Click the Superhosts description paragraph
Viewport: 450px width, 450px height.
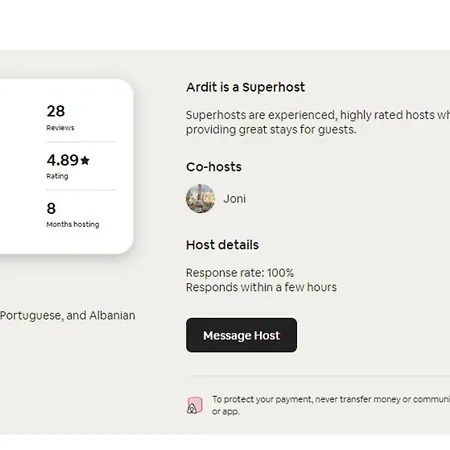tap(318, 122)
